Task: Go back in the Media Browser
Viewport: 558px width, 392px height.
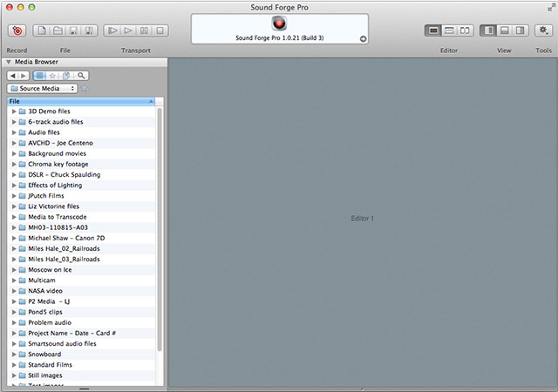Action: tap(13, 76)
